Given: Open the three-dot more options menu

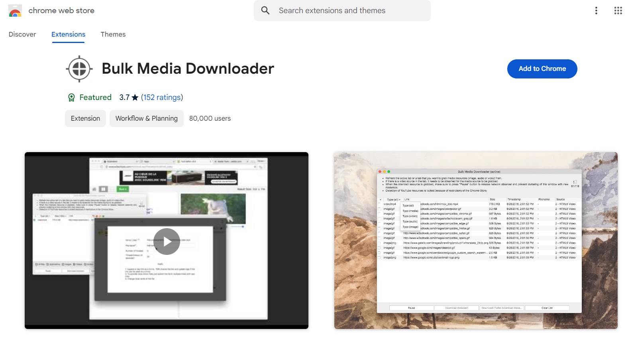Looking at the screenshot, I should pos(596,11).
